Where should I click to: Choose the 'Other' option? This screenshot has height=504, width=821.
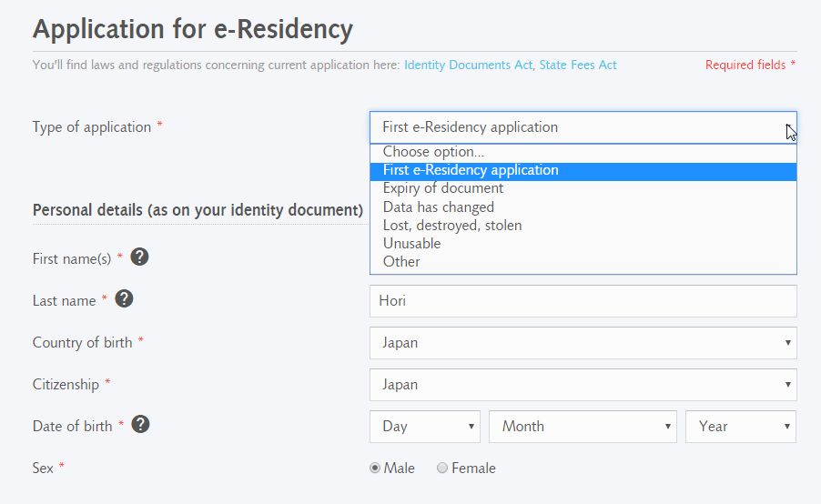point(583,262)
